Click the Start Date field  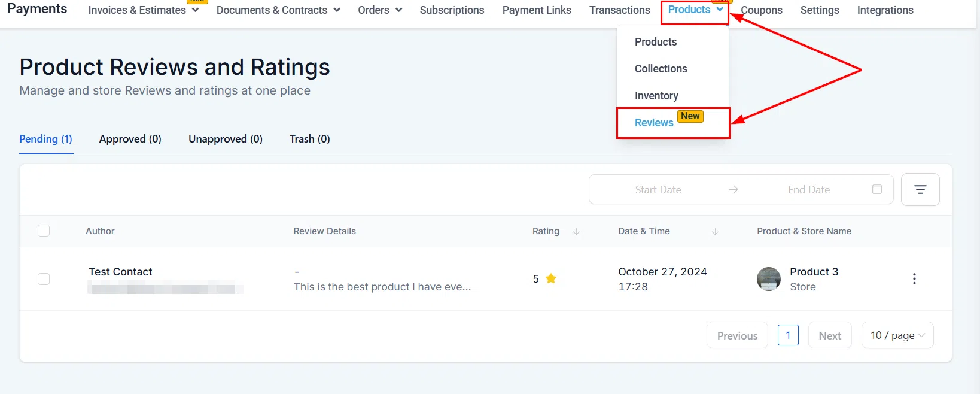point(658,190)
